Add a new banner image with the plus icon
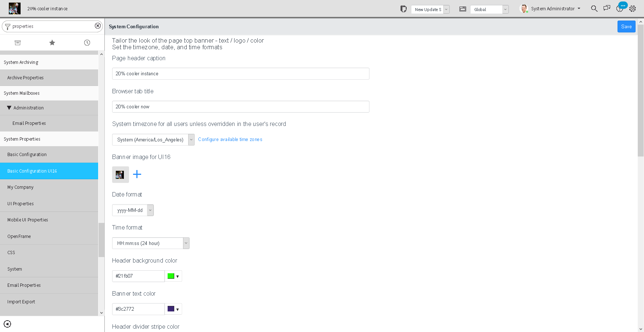644x332 pixels. [137, 174]
